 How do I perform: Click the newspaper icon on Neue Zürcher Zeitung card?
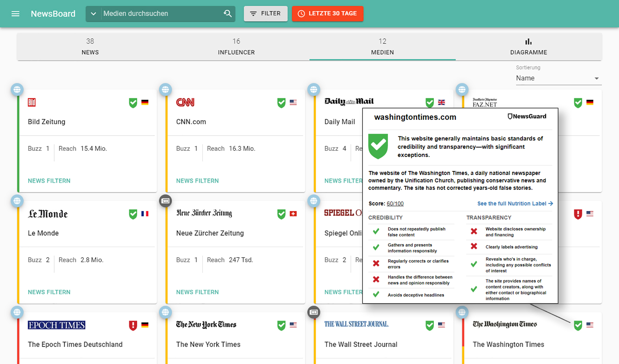pyautogui.click(x=166, y=201)
